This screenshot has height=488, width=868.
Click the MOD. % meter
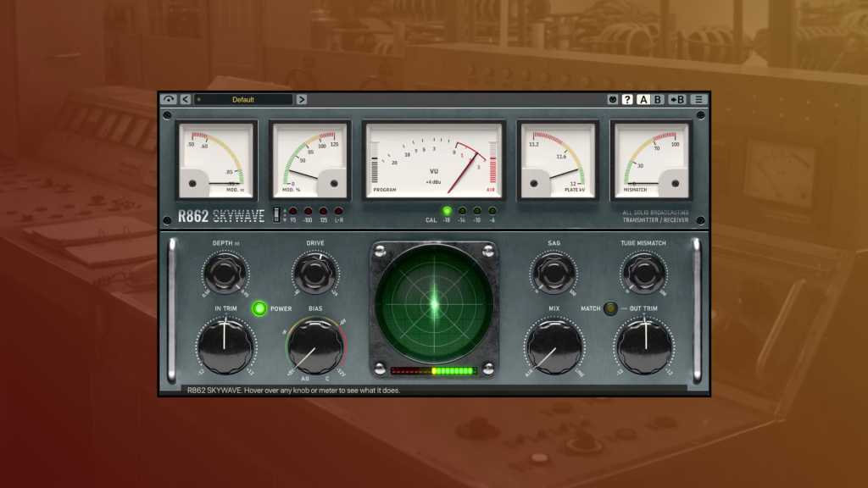pos(310,160)
